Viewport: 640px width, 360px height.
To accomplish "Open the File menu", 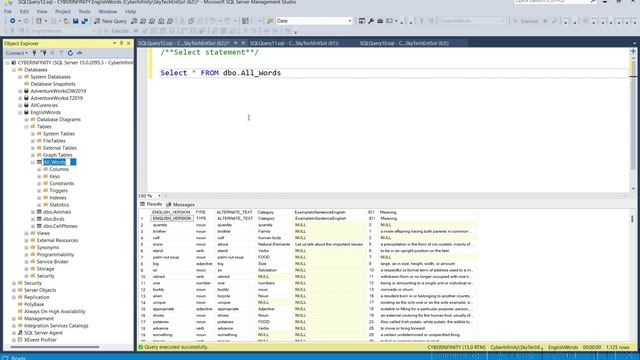I will click(x=8, y=11).
